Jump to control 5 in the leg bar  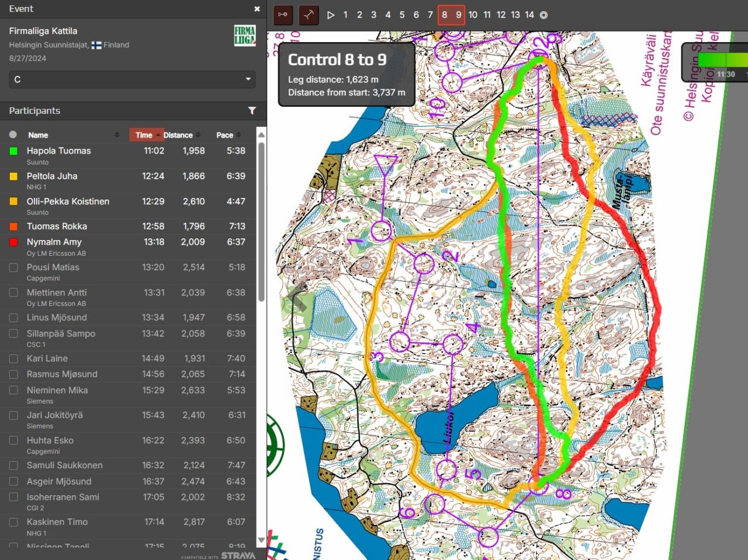(402, 15)
